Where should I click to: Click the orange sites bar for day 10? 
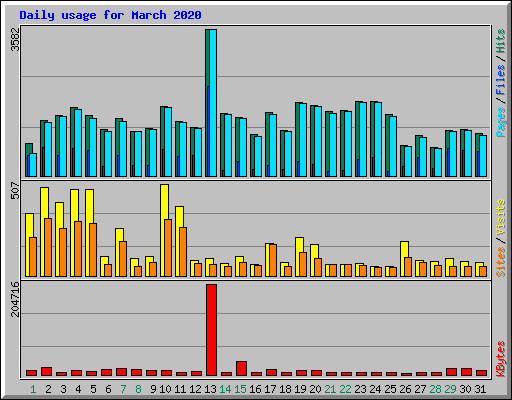pos(168,248)
